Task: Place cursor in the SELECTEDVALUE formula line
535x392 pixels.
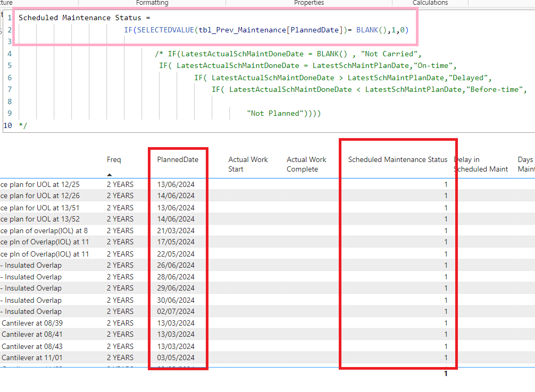Action: (266, 30)
